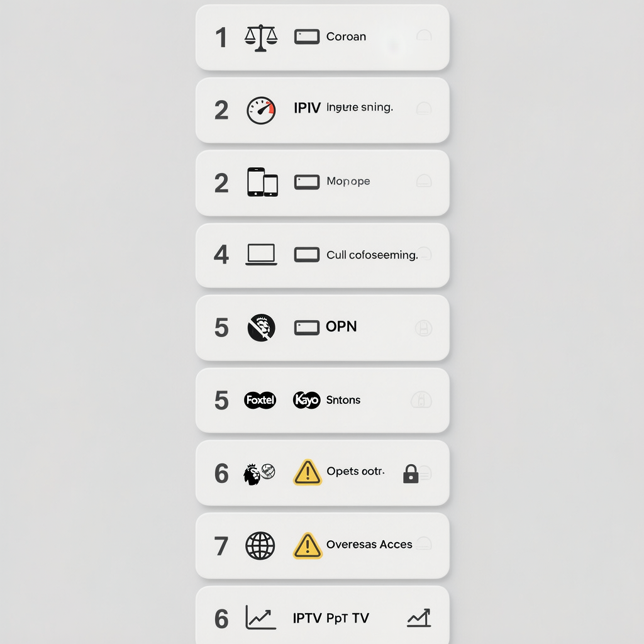
Task: Select the OPN list entry
Action: [x=323, y=328]
